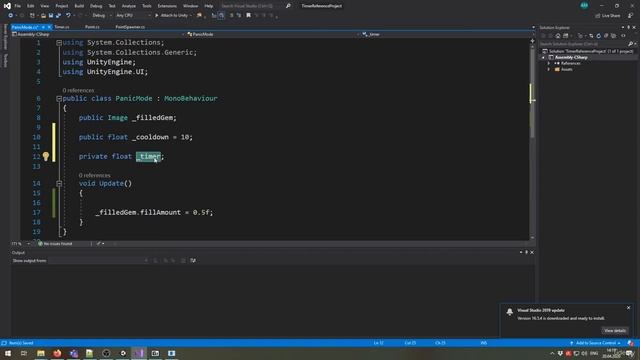Click the Undo toolbar icon

[x=68, y=16]
